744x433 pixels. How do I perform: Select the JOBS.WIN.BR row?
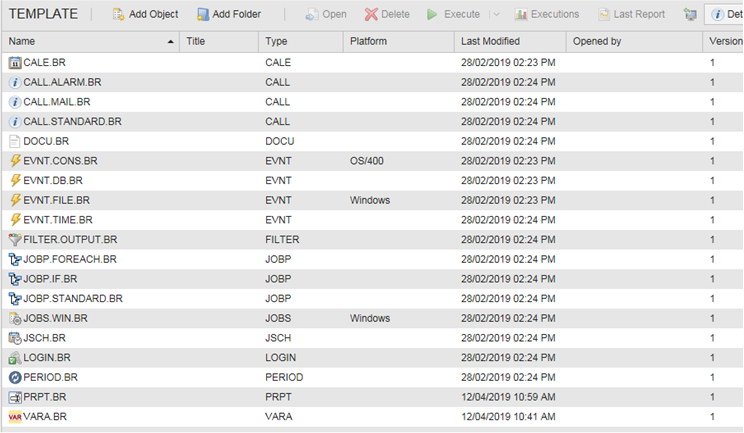372,319
